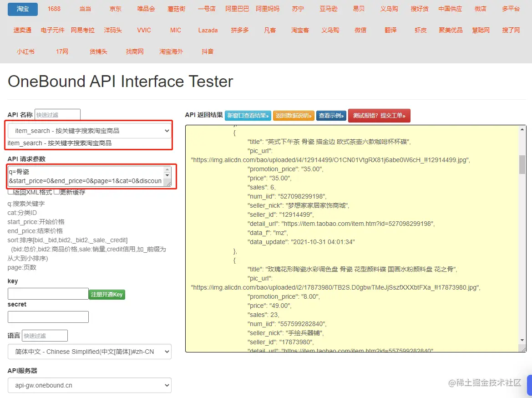Select the 凡客 link

270,30
